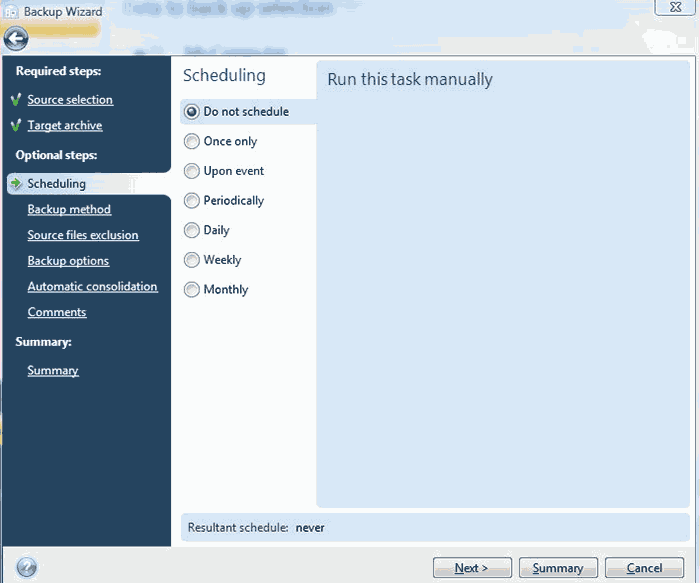Click green checkmark beside Source selection
Screen dimensions: 700x583
pos(16,100)
